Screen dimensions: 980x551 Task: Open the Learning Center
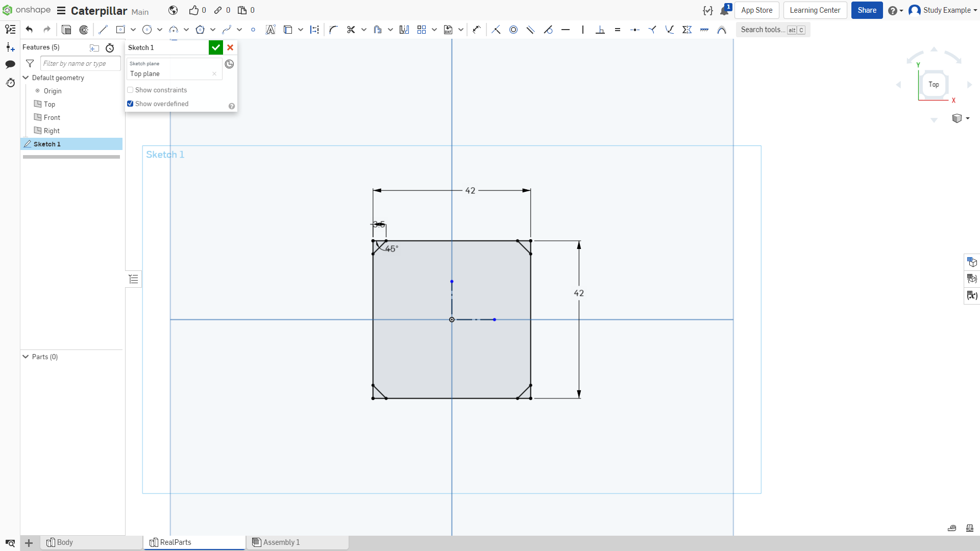click(815, 10)
